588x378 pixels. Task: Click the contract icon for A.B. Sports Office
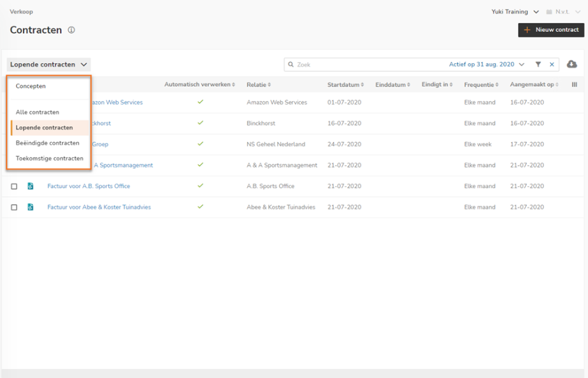pyautogui.click(x=31, y=186)
